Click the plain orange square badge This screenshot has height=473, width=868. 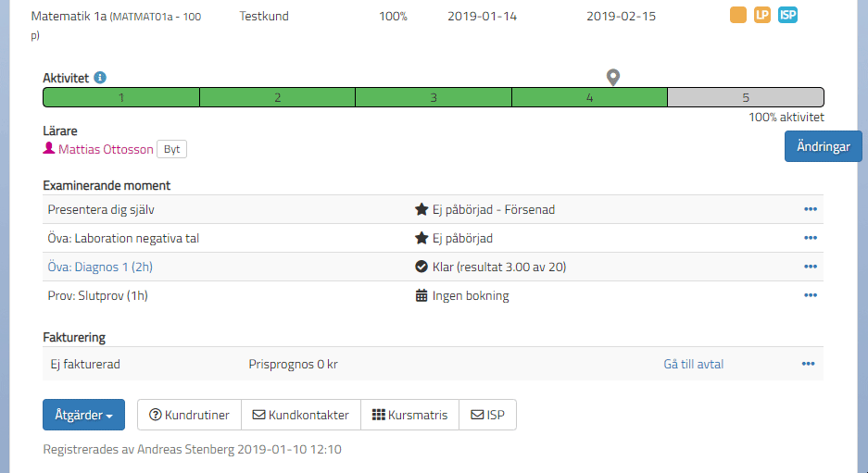point(738,15)
